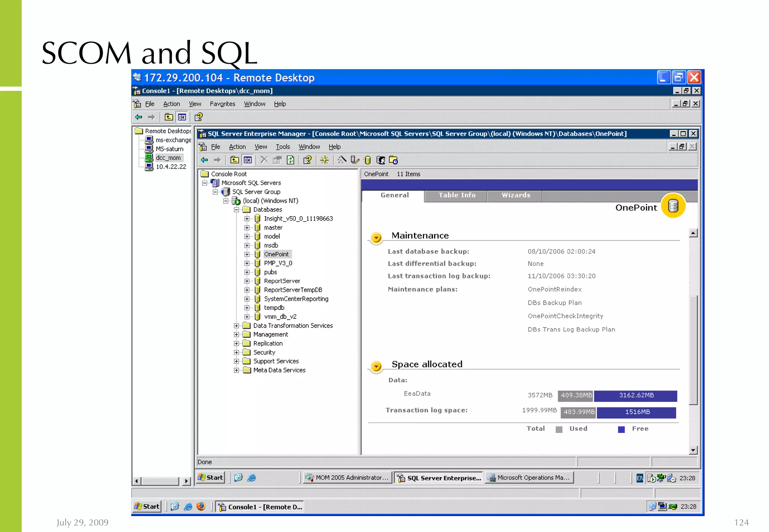Click the EeaData used space bar 409.38MB
Viewport: 769px width, 532px height.
pyautogui.click(x=576, y=395)
